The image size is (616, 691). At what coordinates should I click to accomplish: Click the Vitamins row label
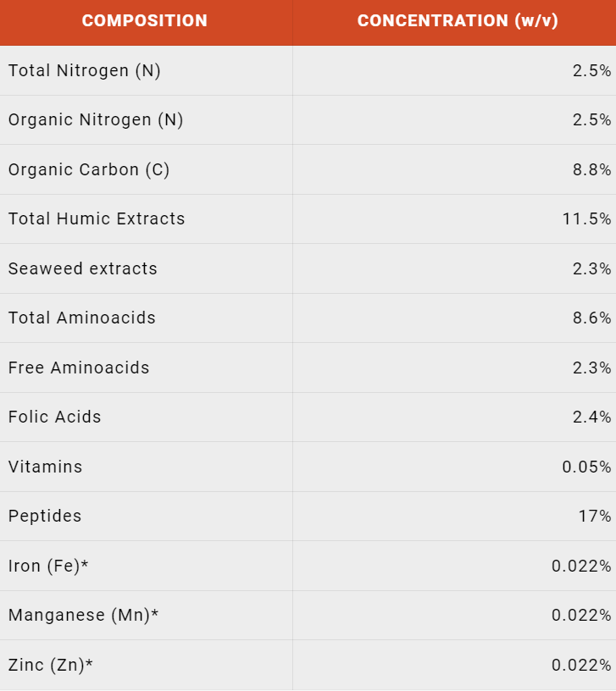(45, 467)
